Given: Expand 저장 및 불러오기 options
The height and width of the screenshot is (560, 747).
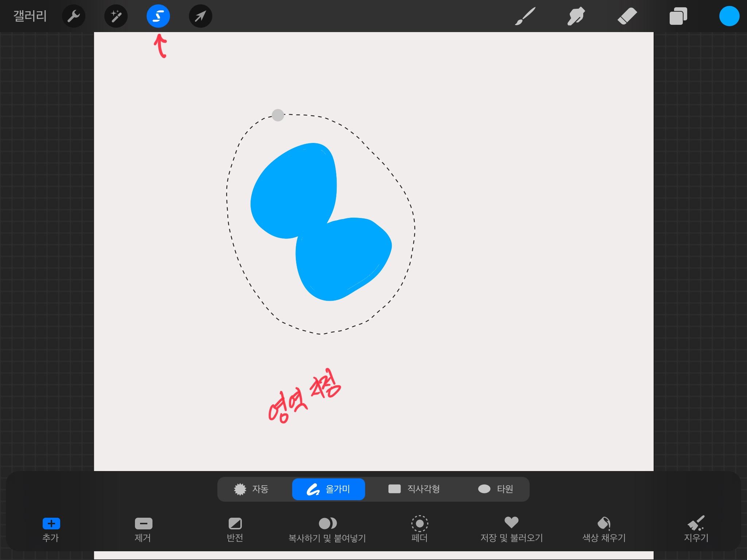Looking at the screenshot, I should 511,528.
